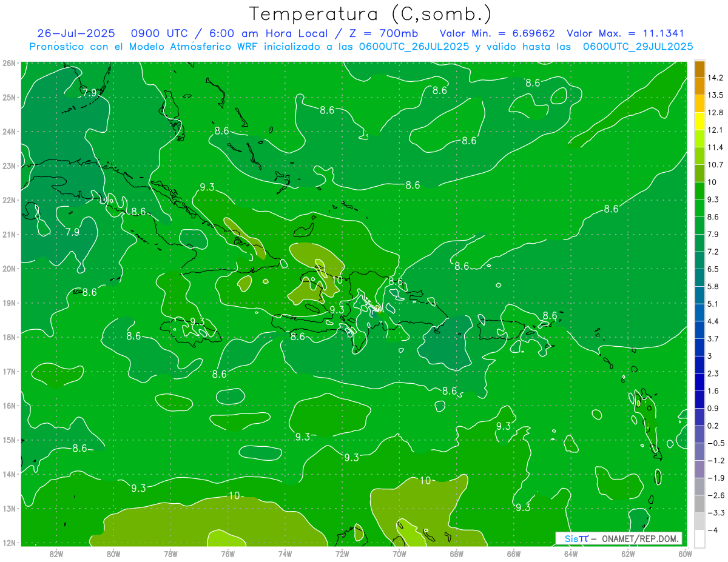728x562 pixels.
Task: Click the "20N" latitude axis label
Action: (8, 269)
